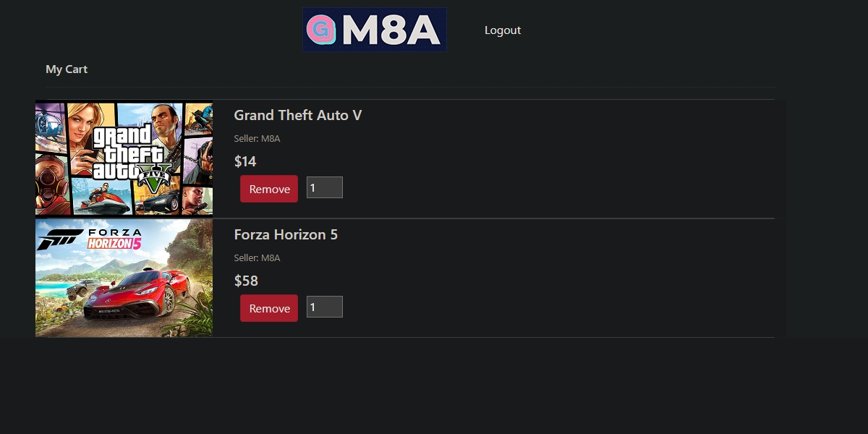
Task: Click the $58 price label
Action: [246, 281]
